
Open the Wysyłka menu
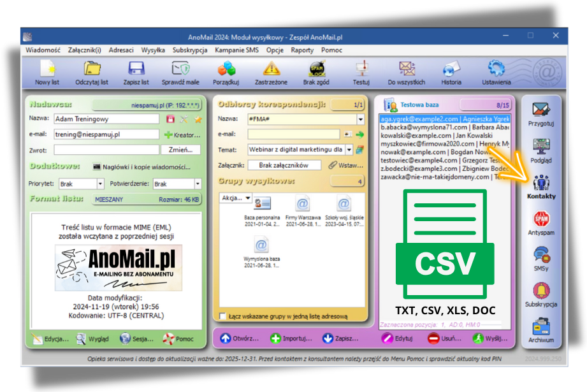153,50
